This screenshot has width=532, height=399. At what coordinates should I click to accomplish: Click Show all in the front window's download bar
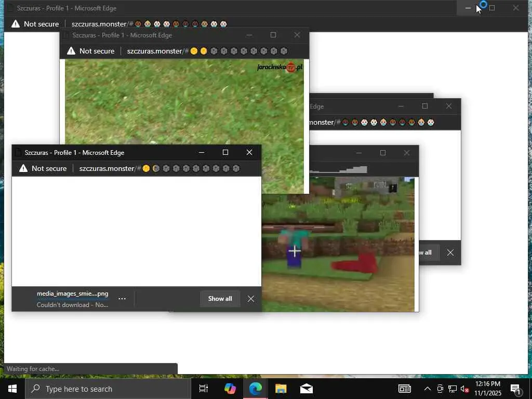tap(220, 299)
